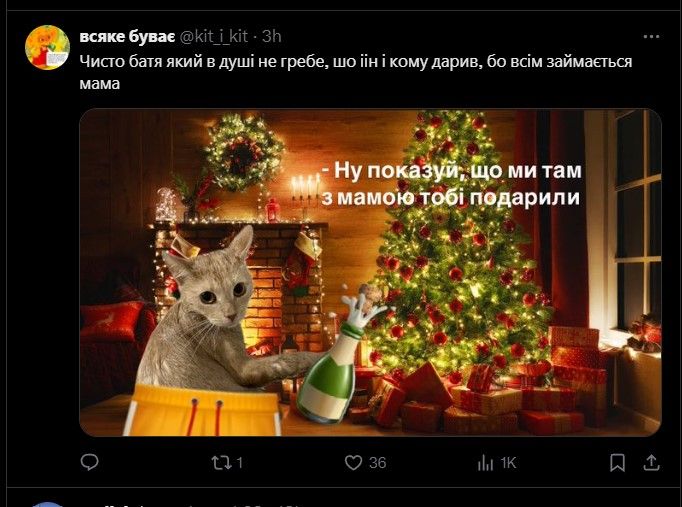Screen dimensions: 682x507
Task: Open the reply speech bubble icon
Action: tap(90, 462)
